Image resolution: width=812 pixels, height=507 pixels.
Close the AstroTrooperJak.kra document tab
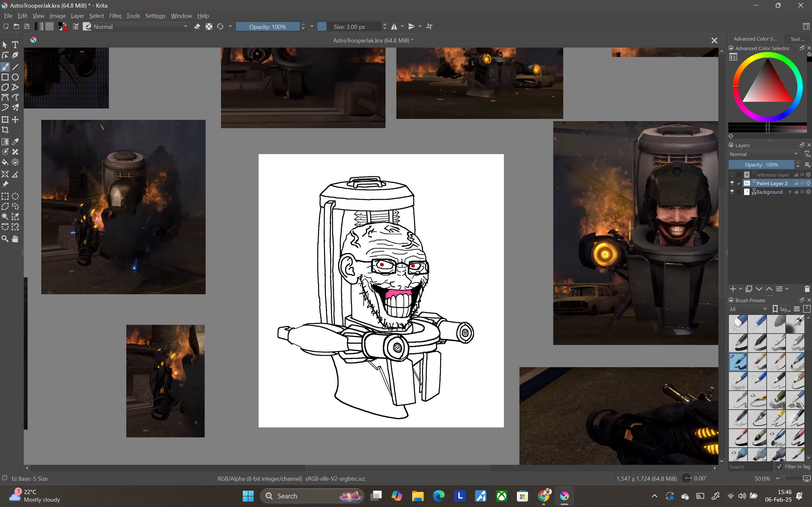[x=714, y=40]
